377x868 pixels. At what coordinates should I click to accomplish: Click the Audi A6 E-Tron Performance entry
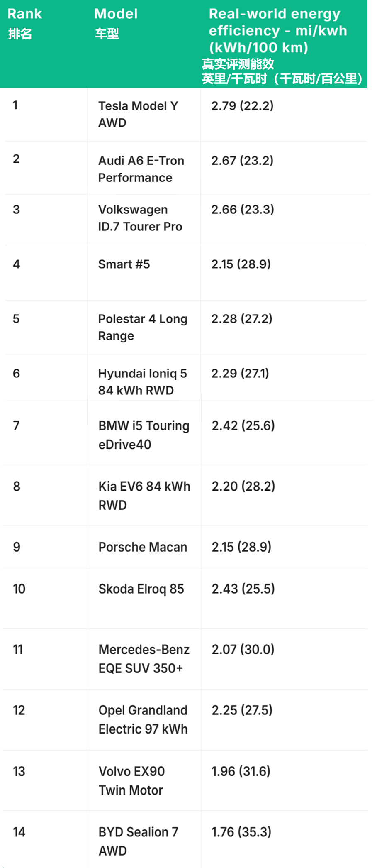141,169
